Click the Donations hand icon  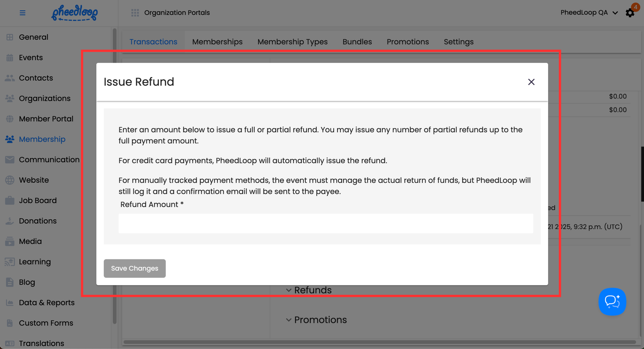pos(10,221)
